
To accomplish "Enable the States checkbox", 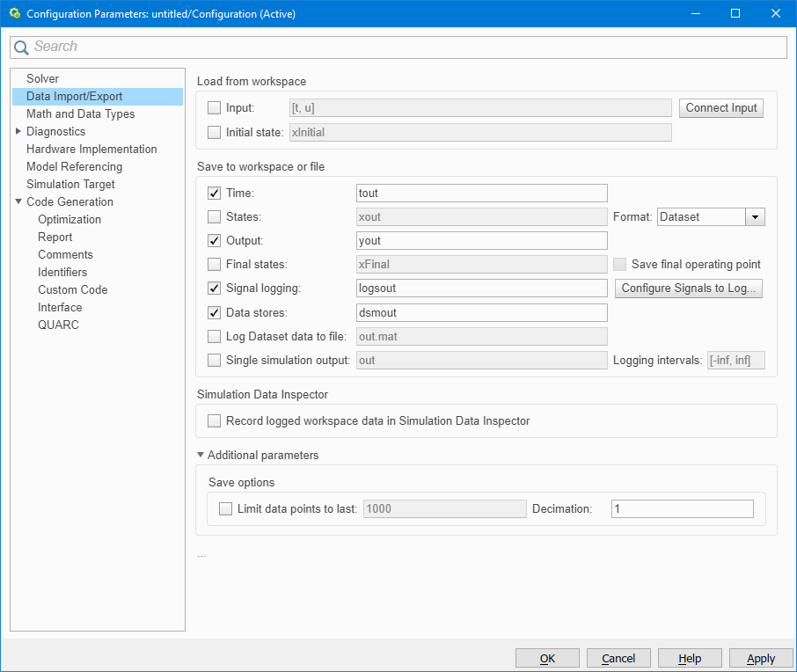I will coord(214,216).
